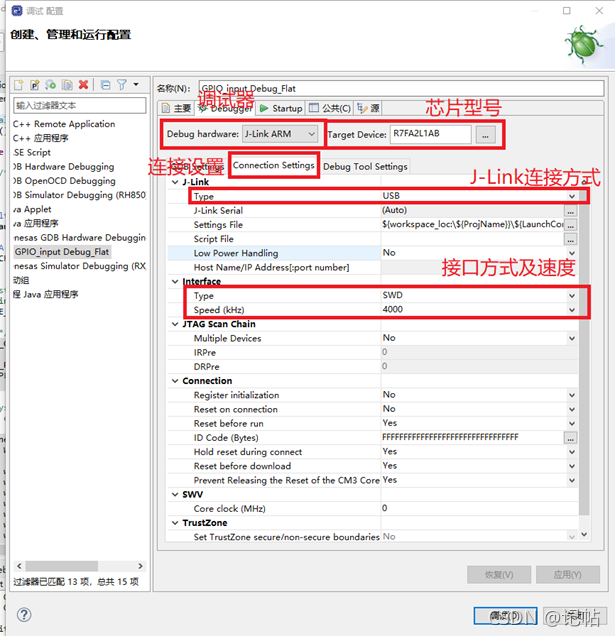This screenshot has height=636, width=615.
Task: Click the 应用(Y) apply button
Action: coord(568,575)
